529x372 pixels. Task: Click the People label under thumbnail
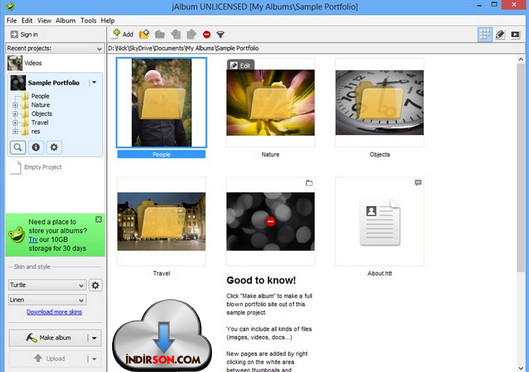click(x=161, y=154)
